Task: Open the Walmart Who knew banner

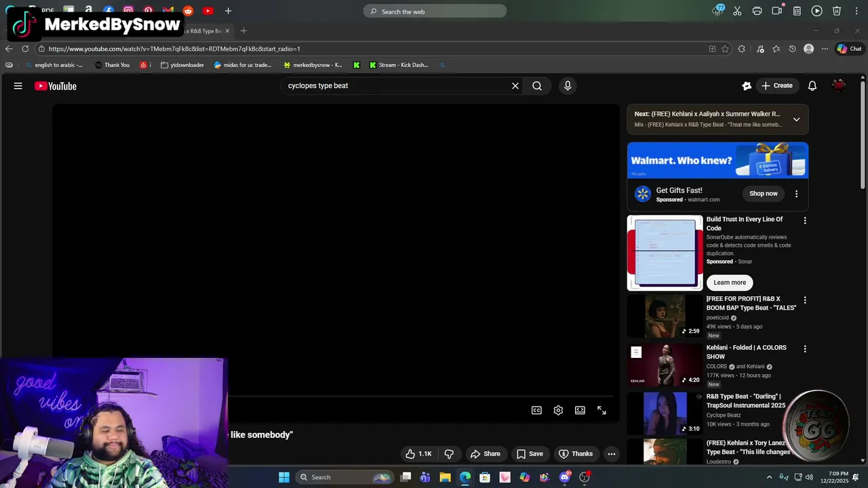Action: [x=717, y=161]
